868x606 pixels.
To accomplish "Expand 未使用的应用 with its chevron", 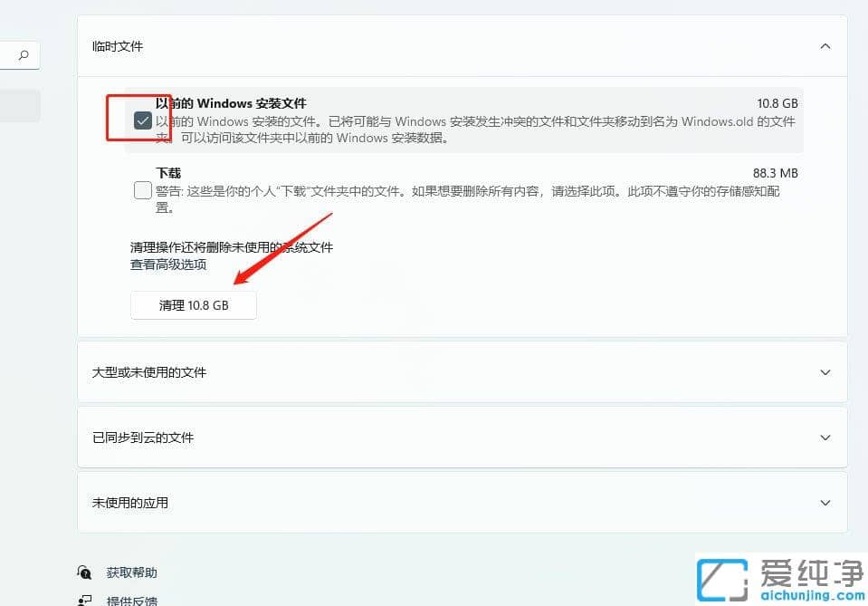I will 825,503.
